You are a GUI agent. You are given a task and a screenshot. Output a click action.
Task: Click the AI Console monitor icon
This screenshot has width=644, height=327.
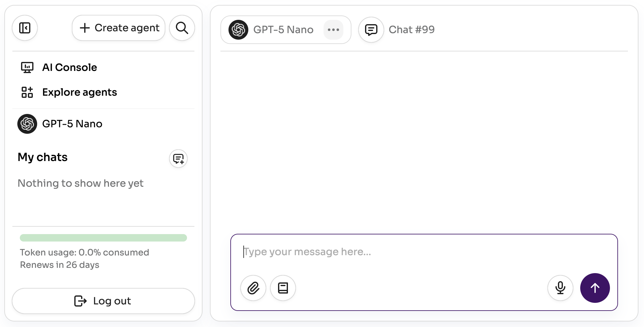click(x=27, y=68)
